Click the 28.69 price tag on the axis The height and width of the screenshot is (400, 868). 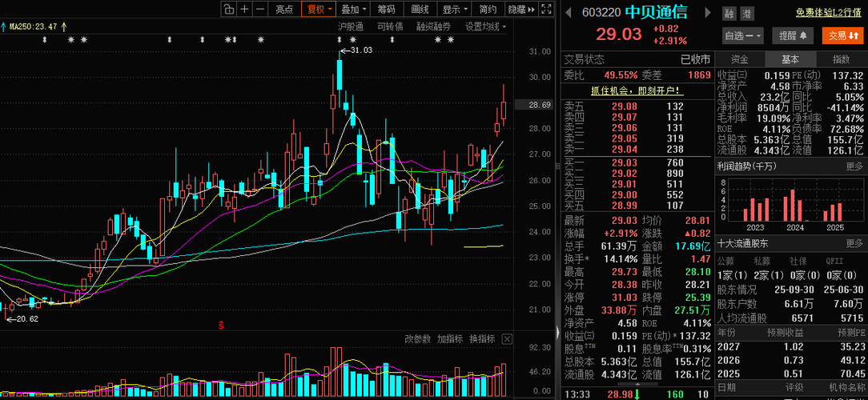click(x=533, y=105)
